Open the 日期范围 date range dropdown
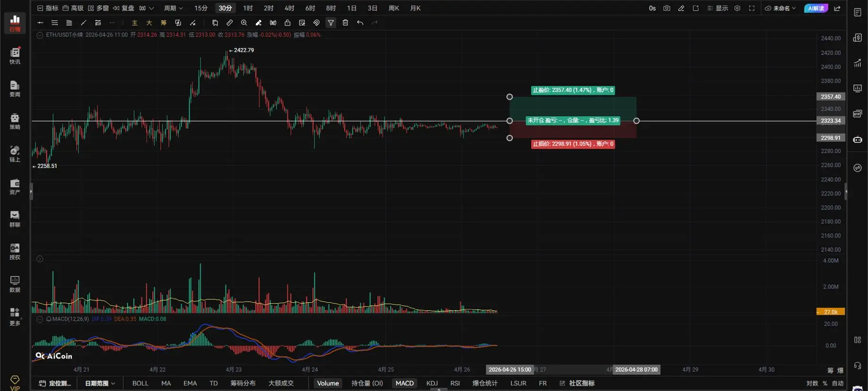868x391 pixels. pyautogui.click(x=100, y=383)
